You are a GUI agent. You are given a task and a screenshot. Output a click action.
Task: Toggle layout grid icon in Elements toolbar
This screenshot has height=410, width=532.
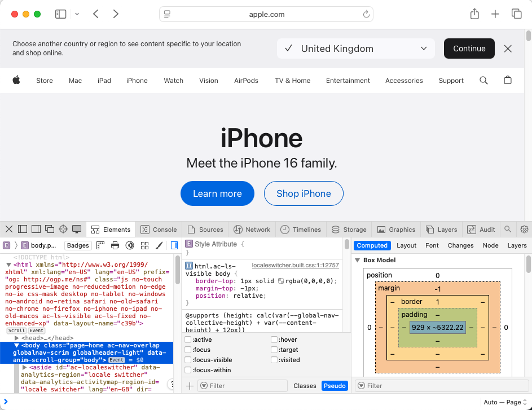coord(144,245)
